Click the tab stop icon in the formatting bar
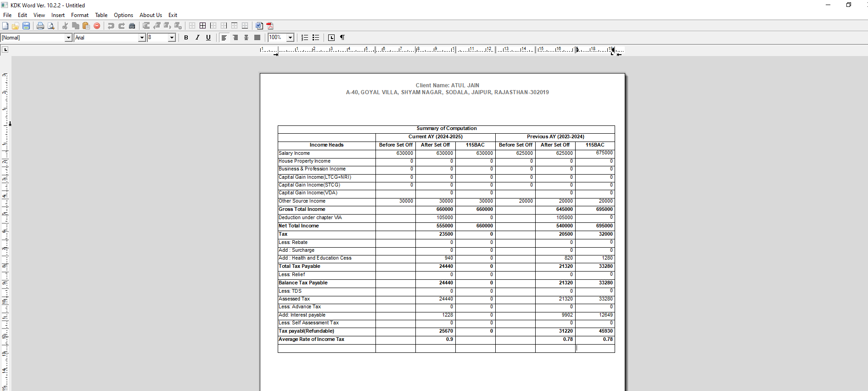 [331, 38]
